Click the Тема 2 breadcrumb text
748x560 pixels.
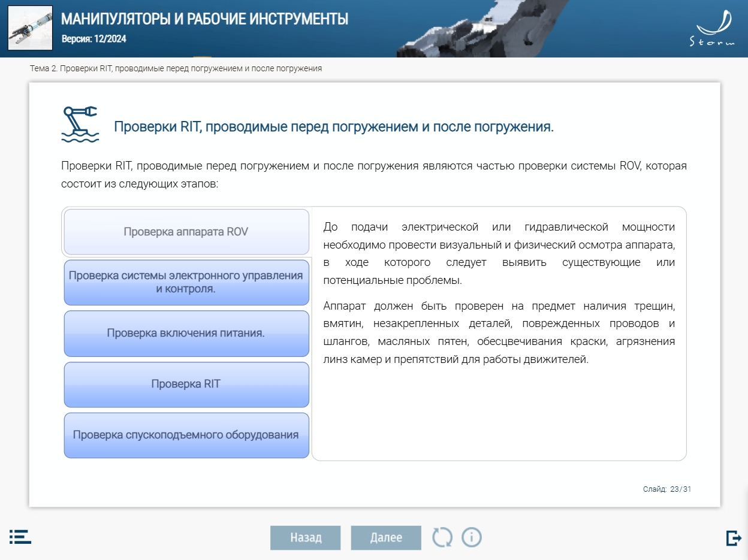tap(176, 68)
